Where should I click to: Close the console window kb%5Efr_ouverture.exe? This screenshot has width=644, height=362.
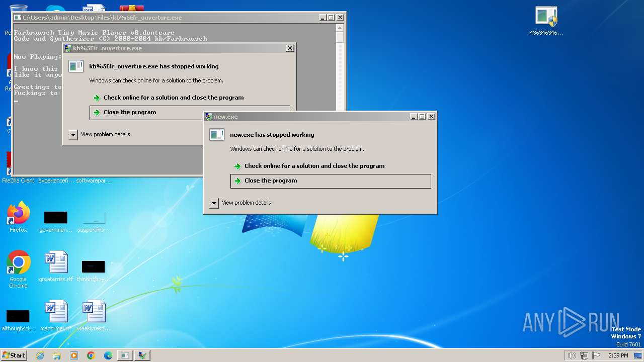[340, 18]
